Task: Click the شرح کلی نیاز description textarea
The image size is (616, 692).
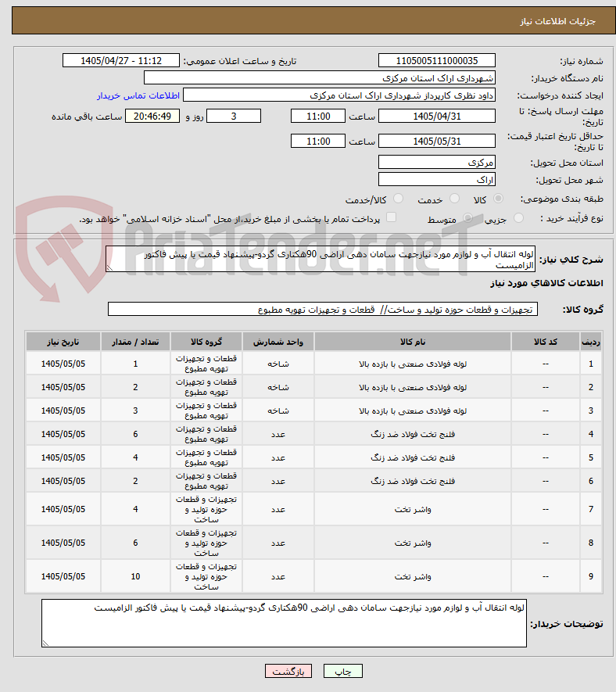Action: (x=321, y=259)
